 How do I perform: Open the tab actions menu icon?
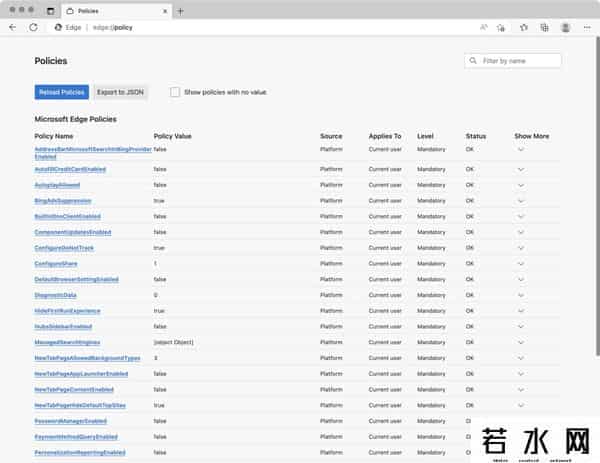click(x=51, y=11)
